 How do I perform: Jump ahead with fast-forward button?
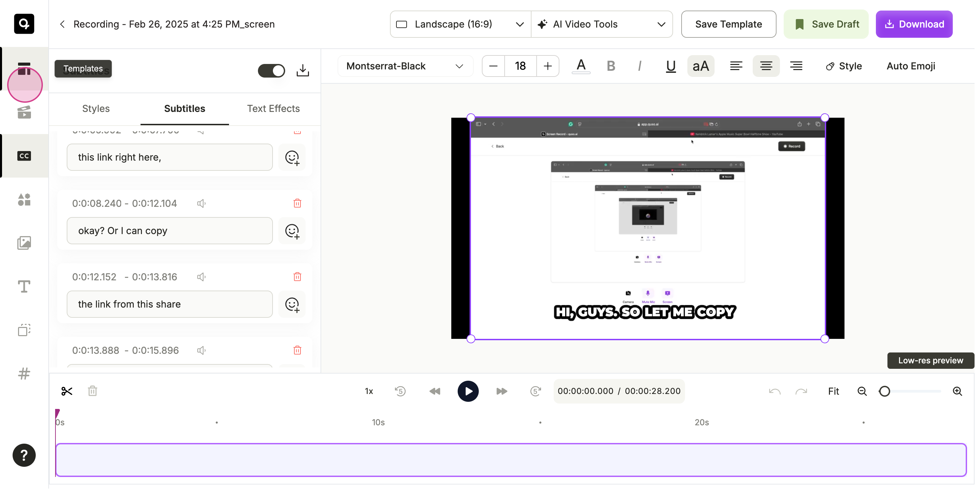[x=502, y=391]
